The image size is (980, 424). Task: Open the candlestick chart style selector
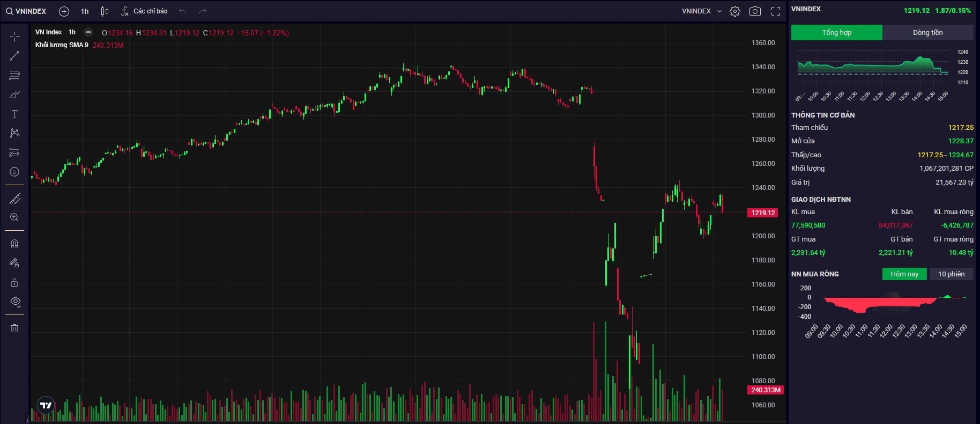point(105,11)
